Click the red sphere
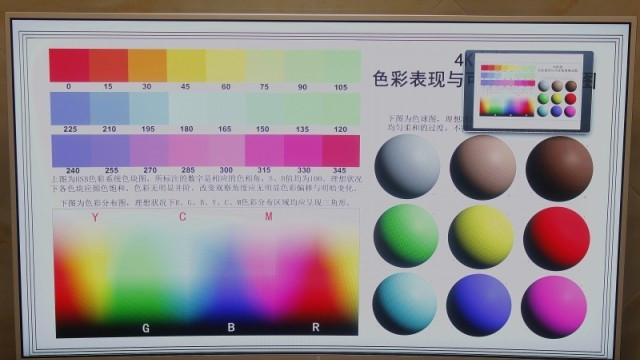The height and width of the screenshot is (360, 640). (557, 238)
